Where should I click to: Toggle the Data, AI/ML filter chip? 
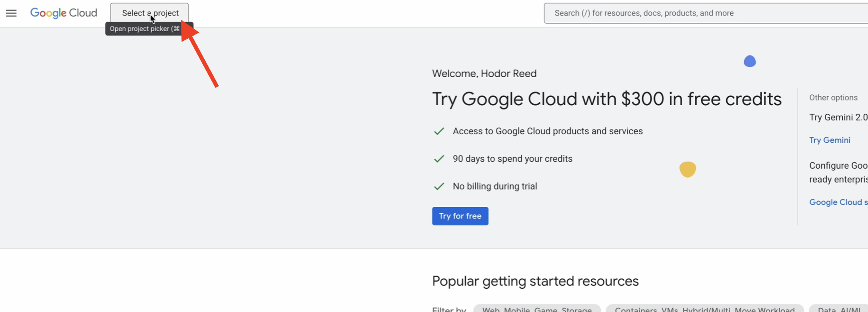pos(839,309)
